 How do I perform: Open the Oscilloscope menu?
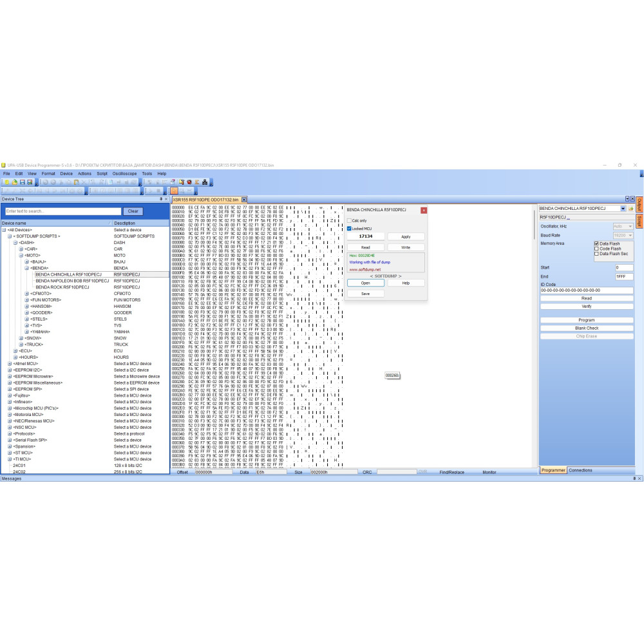(124, 174)
